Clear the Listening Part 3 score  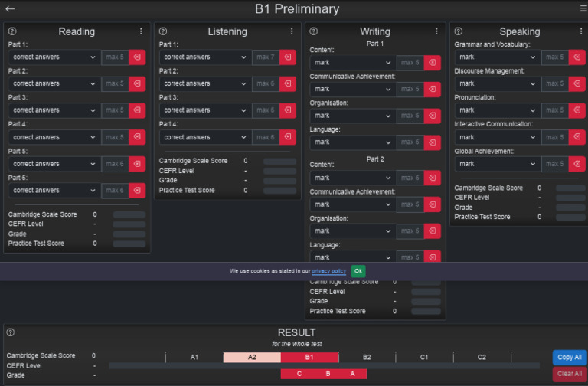pyautogui.click(x=287, y=110)
